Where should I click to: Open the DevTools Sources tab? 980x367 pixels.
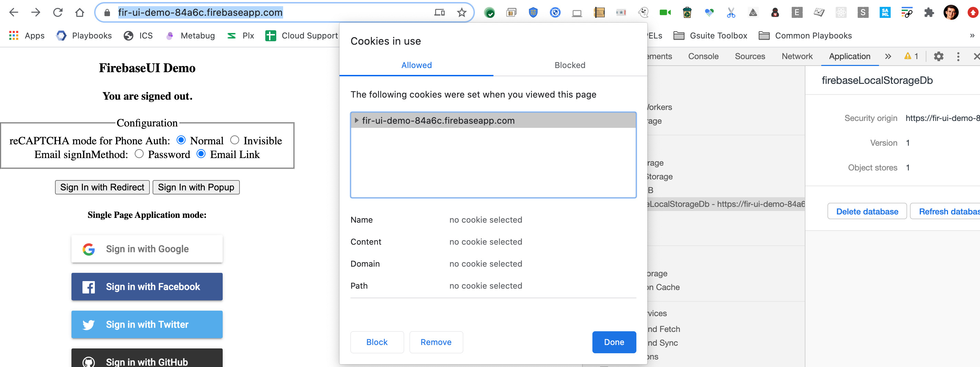click(x=749, y=56)
